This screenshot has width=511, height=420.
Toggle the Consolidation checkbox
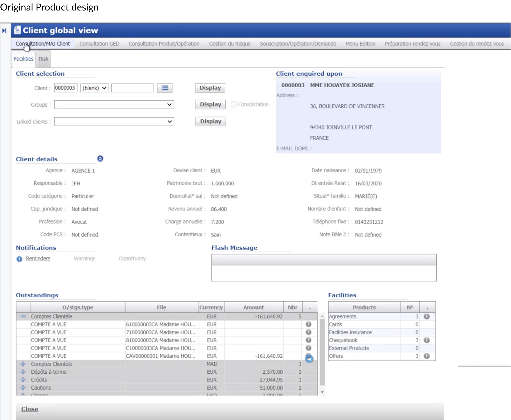[234, 104]
